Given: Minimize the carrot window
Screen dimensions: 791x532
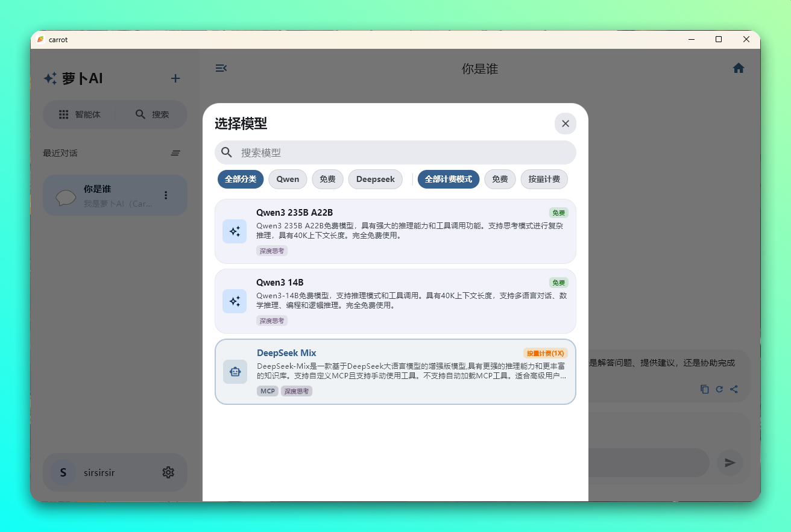Looking at the screenshot, I should [691, 39].
